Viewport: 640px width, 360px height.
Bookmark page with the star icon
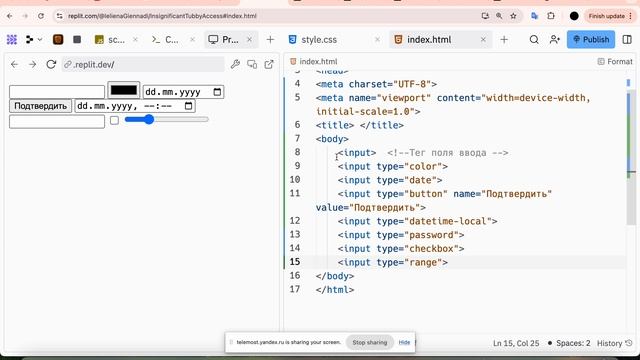click(513, 16)
